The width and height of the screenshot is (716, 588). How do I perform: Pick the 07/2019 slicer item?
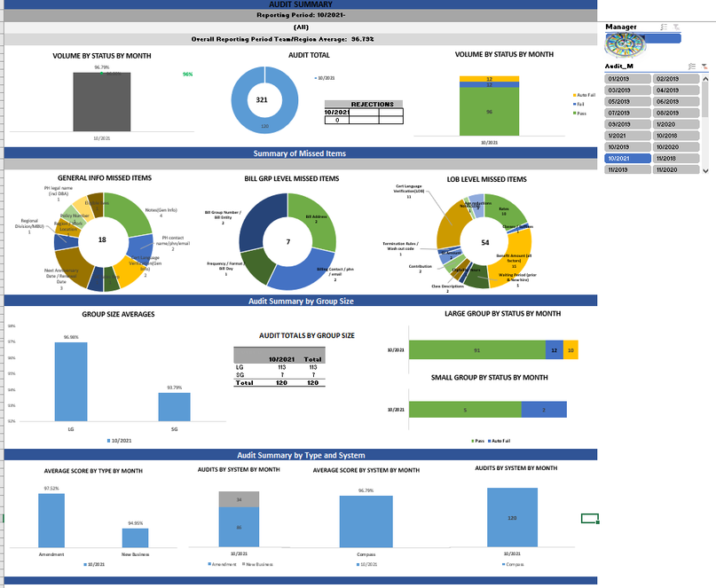coord(627,113)
